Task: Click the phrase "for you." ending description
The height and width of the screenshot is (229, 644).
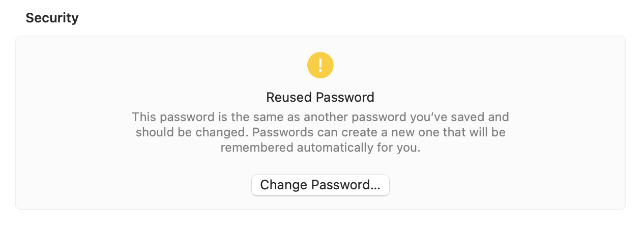Action: coord(399,149)
